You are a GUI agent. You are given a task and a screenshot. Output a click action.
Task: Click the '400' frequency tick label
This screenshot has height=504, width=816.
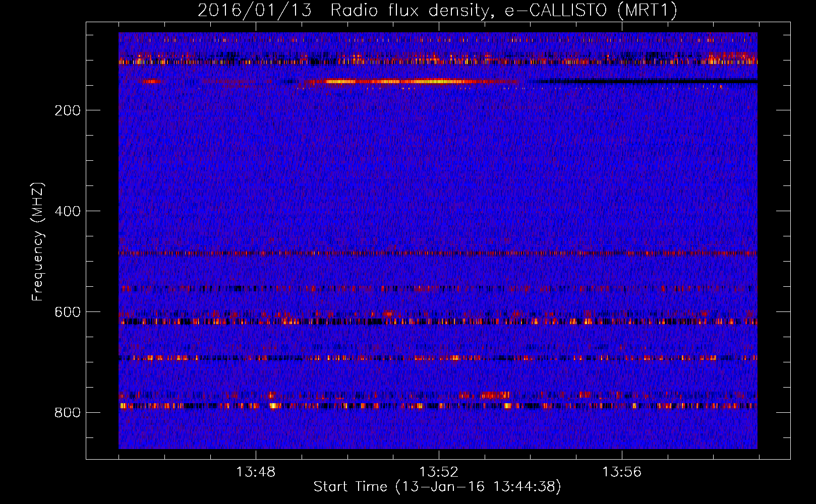click(68, 211)
